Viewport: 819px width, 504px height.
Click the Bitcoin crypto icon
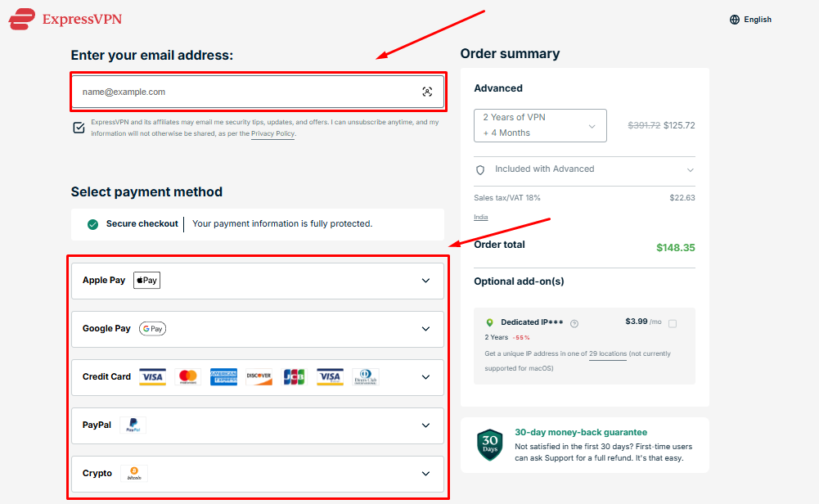pyautogui.click(x=134, y=474)
